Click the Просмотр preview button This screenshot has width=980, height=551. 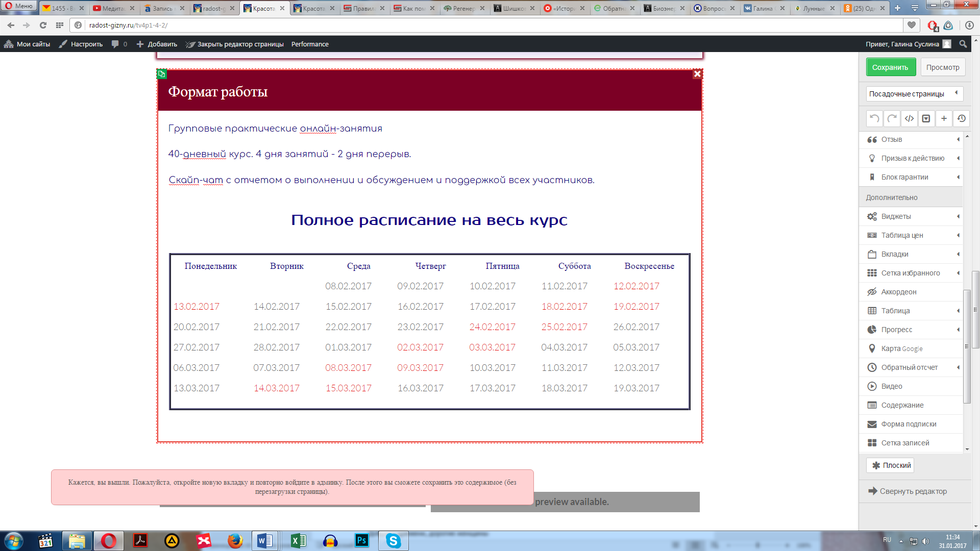(x=942, y=67)
